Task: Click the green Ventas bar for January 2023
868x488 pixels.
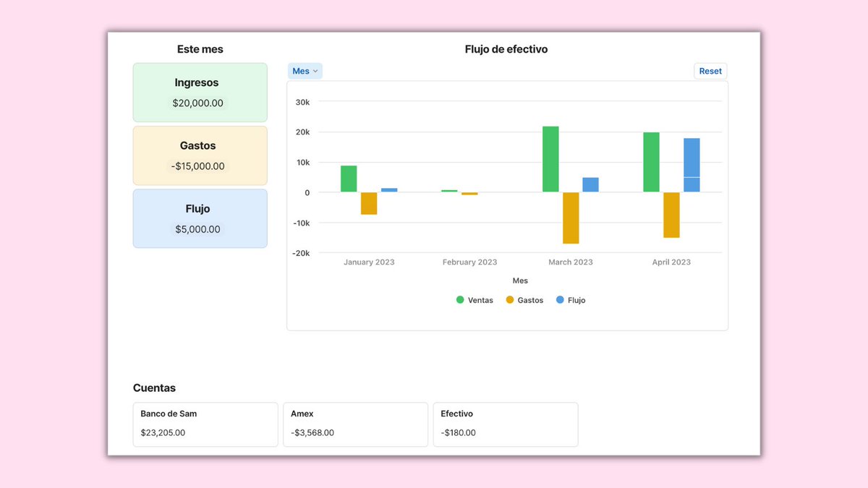Action: (x=349, y=179)
